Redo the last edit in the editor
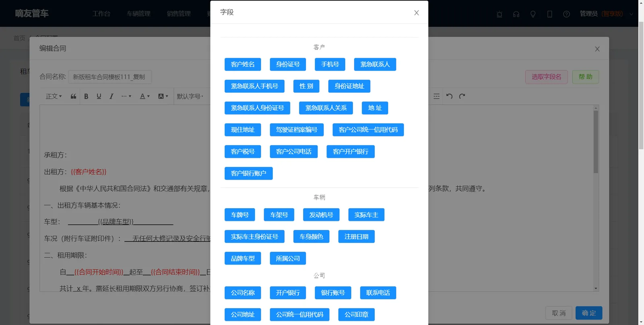Image resolution: width=644 pixels, height=325 pixels. pyautogui.click(x=462, y=96)
